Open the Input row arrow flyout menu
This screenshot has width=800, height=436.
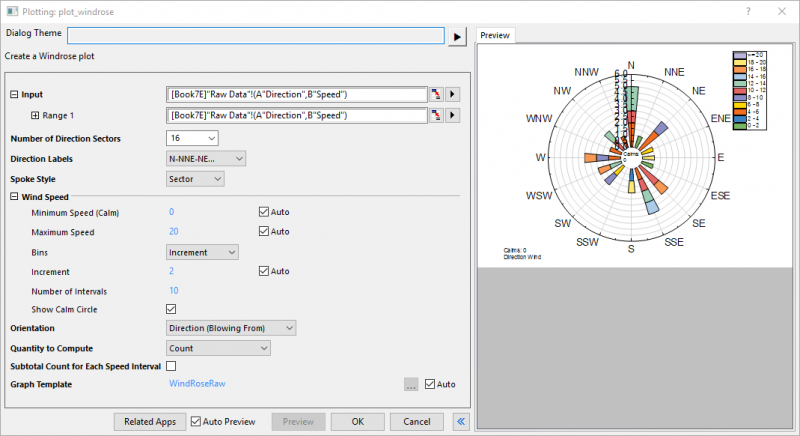453,94
